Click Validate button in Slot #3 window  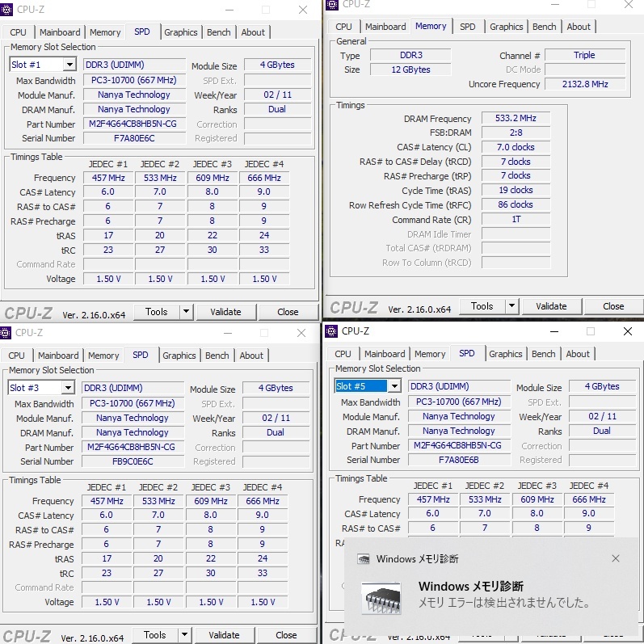225,635
